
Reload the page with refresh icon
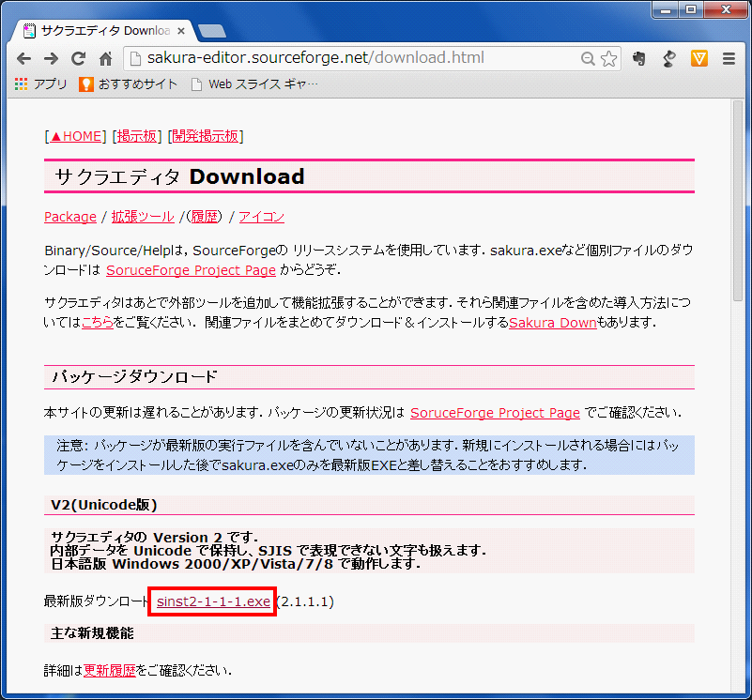(78, 58)
